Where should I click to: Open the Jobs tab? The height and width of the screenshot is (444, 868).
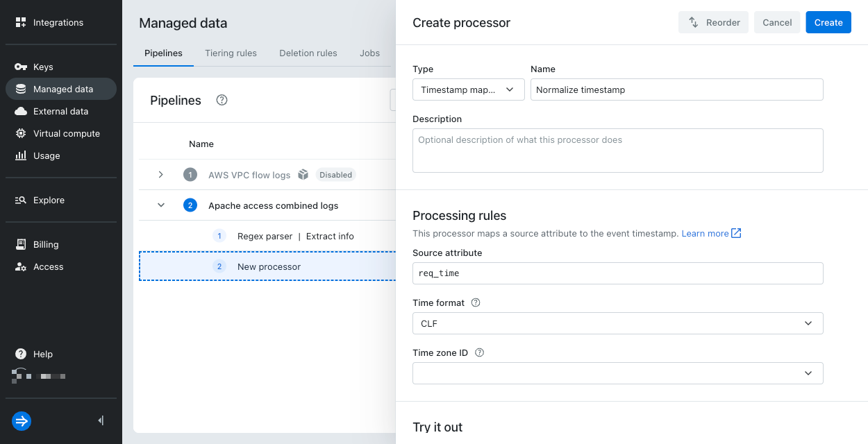[x=370, y=53]
